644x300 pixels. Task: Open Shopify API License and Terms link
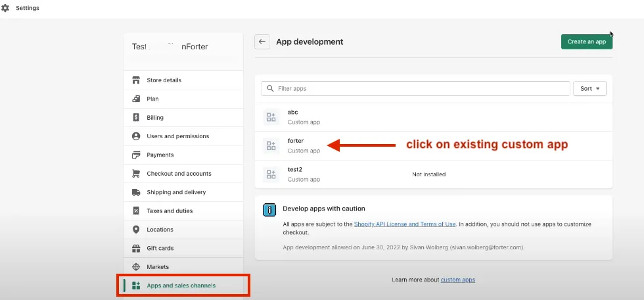405,224
